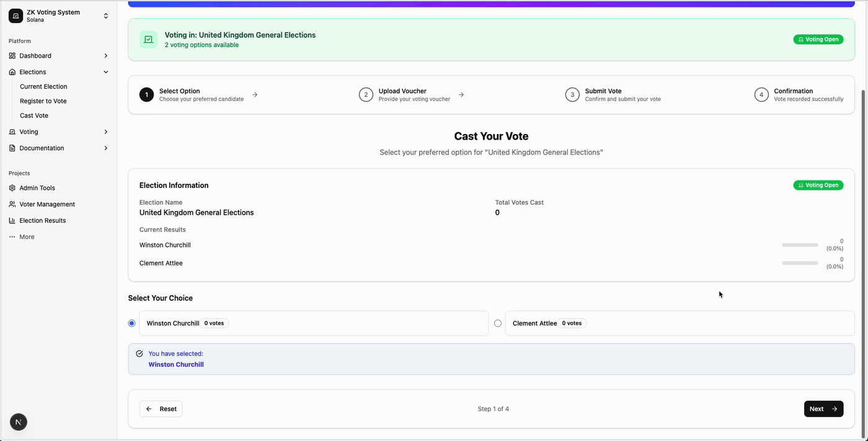Viewport: 868px width, 441px height.
Task: Click the Admin Tools gear icon
Action: point(12,188)
